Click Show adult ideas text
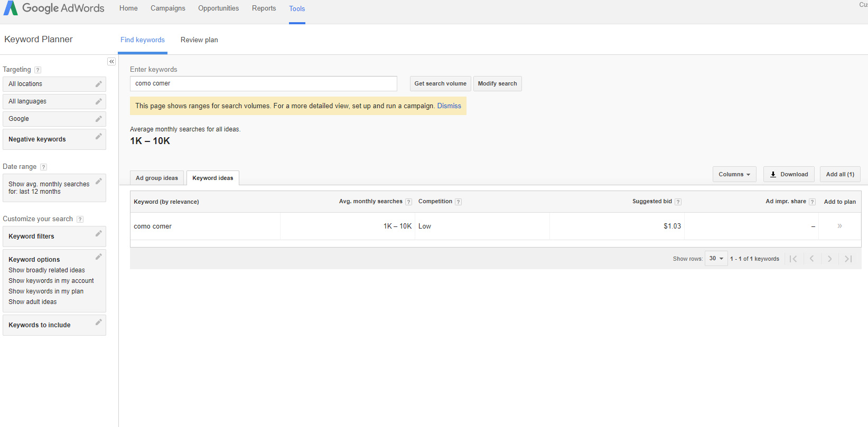The height and width of the screenshot is (427, 868). click(x=33, y=302)
